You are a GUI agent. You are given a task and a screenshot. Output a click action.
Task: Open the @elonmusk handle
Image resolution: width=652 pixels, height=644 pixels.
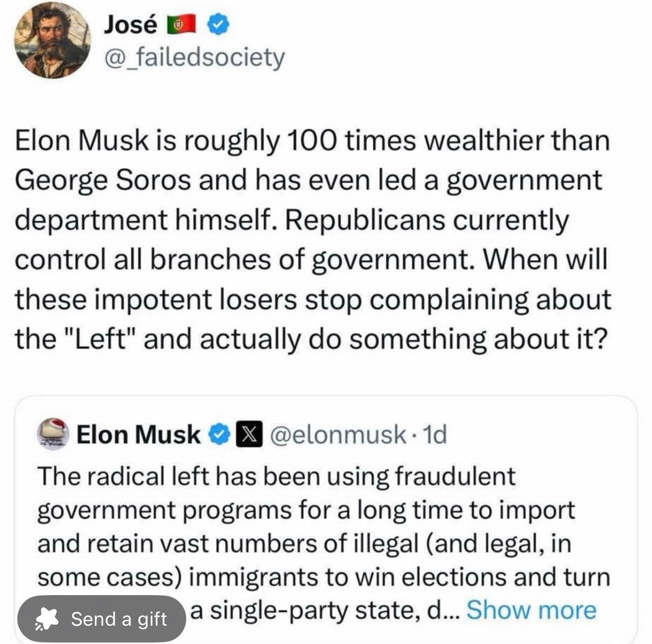[x=338, y=435]
